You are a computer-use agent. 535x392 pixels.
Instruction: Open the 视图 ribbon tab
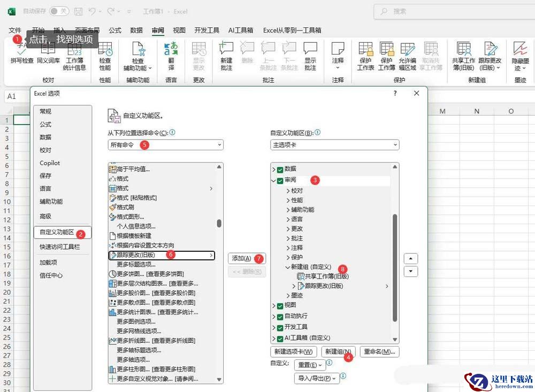[179, 30]
